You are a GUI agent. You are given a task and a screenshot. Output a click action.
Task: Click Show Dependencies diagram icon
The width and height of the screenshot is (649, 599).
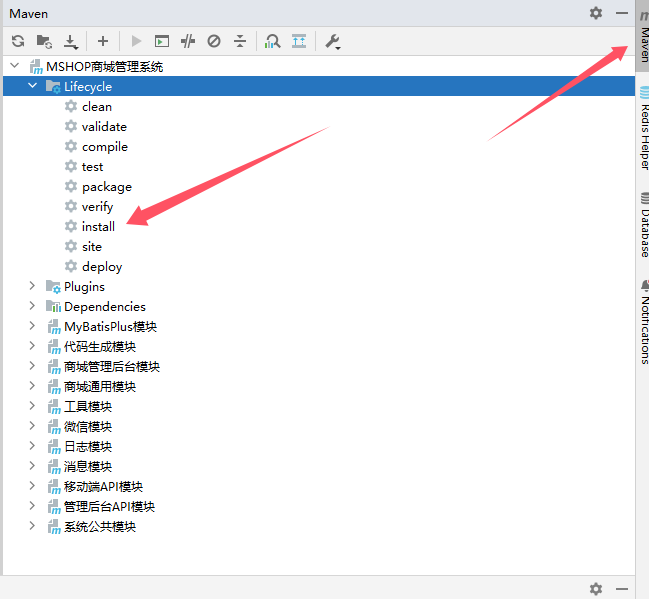(x=299, y=41)
